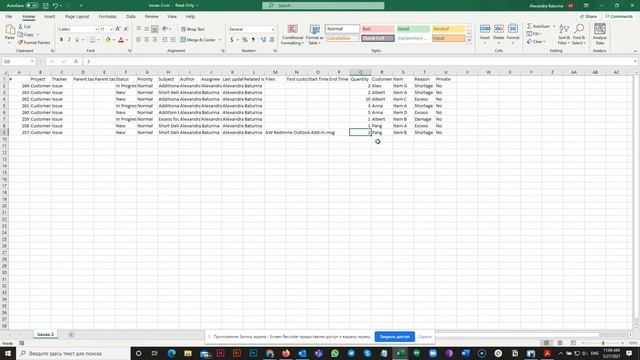Select Top Align
Viewport: 640px width, 360px height.
(x=139, y=29)
